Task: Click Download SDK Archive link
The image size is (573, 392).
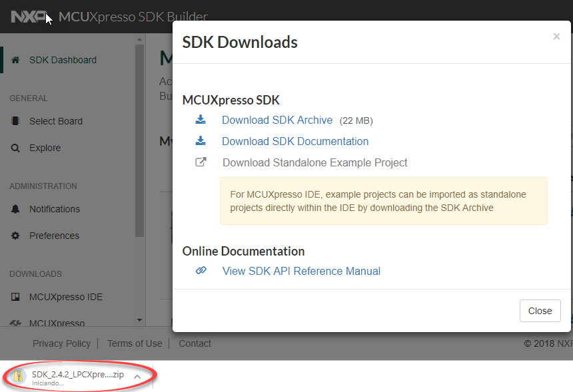Action: [x=277, y=120]
